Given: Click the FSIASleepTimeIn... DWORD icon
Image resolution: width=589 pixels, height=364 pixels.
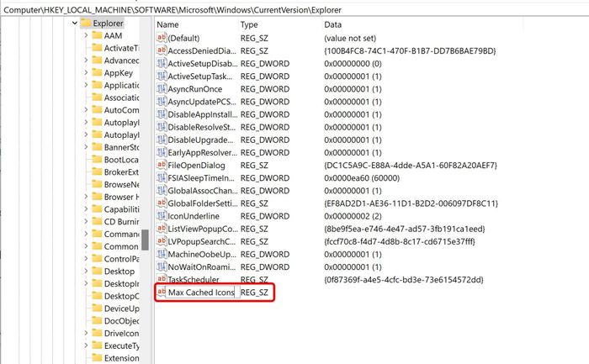Looking at the screenshot, I should (x=162, y=178).
